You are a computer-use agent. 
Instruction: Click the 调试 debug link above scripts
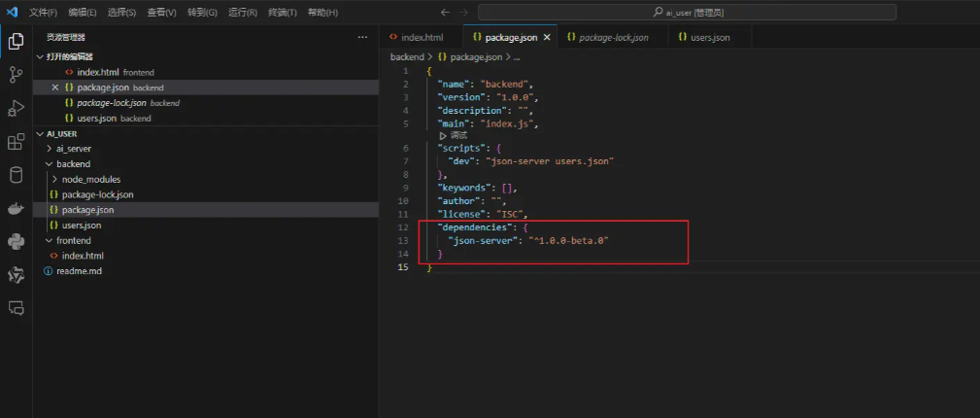(454, 135)
